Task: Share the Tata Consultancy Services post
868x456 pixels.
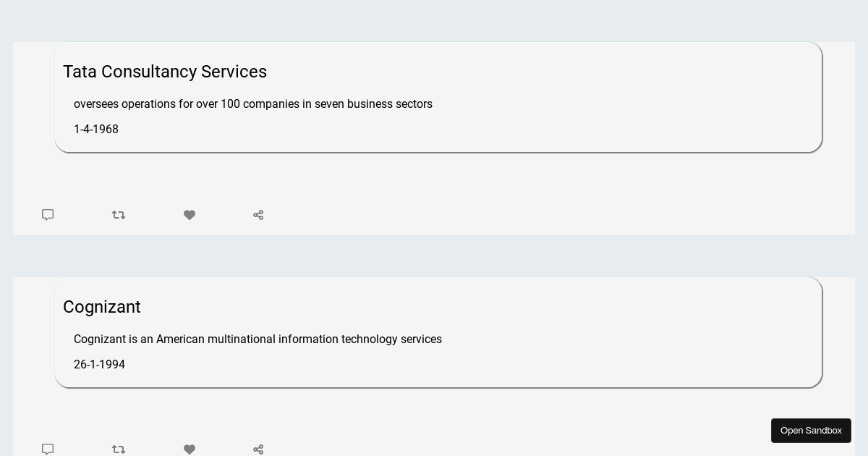Action: pyautogui.click(x=258, y=215)
